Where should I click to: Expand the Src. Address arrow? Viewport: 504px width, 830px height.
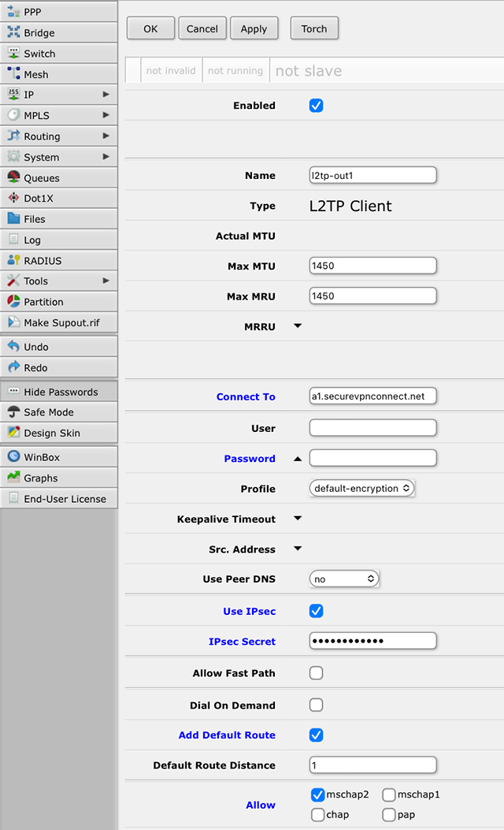click(298, 549)
